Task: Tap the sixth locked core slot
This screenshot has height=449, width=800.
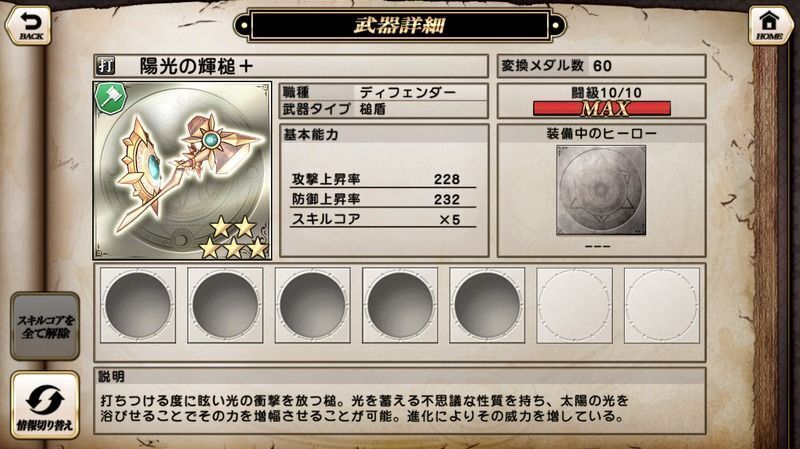Action: [x=574, y=305]
